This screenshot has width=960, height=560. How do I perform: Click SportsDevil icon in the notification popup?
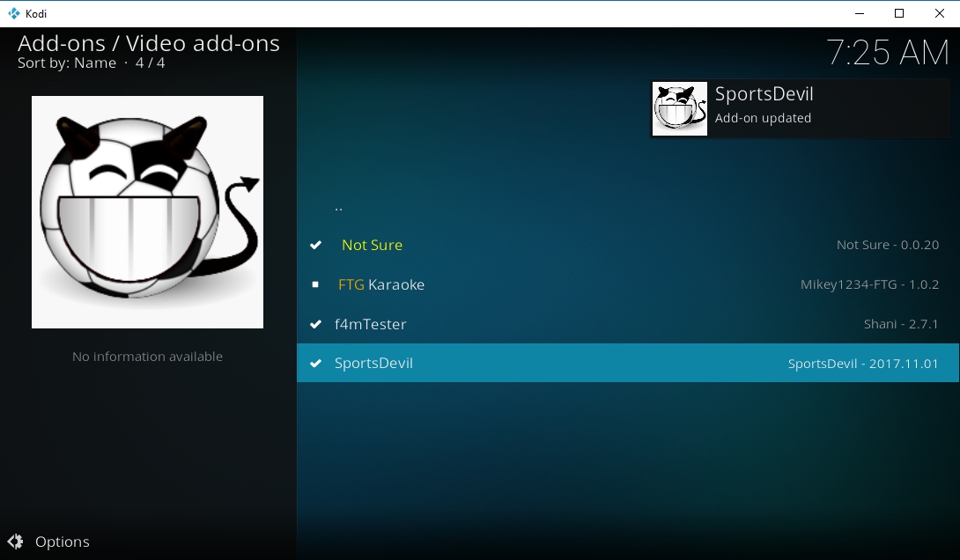click(x=680, y=108)
